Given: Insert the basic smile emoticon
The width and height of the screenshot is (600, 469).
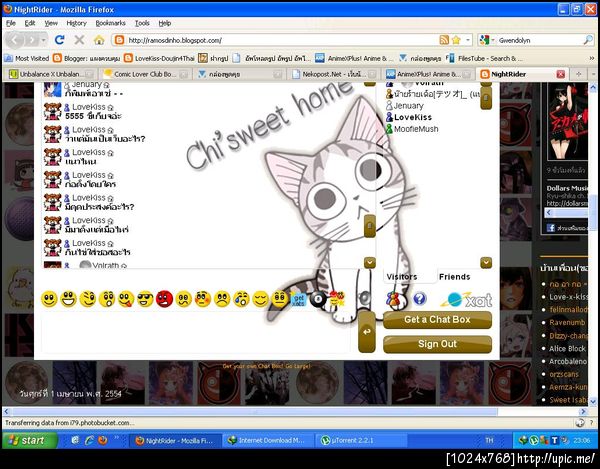Looking at the screenshot, I should point(49,299).
